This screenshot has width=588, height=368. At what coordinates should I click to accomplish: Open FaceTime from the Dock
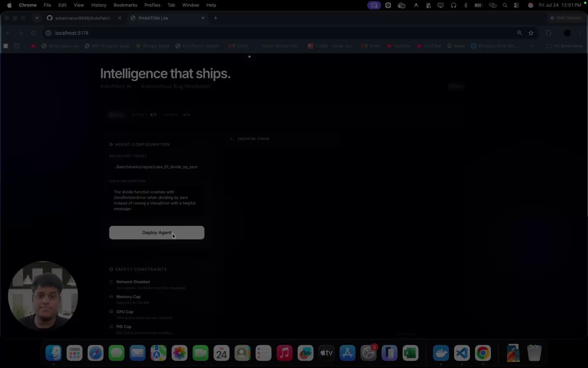pos(201,353)
